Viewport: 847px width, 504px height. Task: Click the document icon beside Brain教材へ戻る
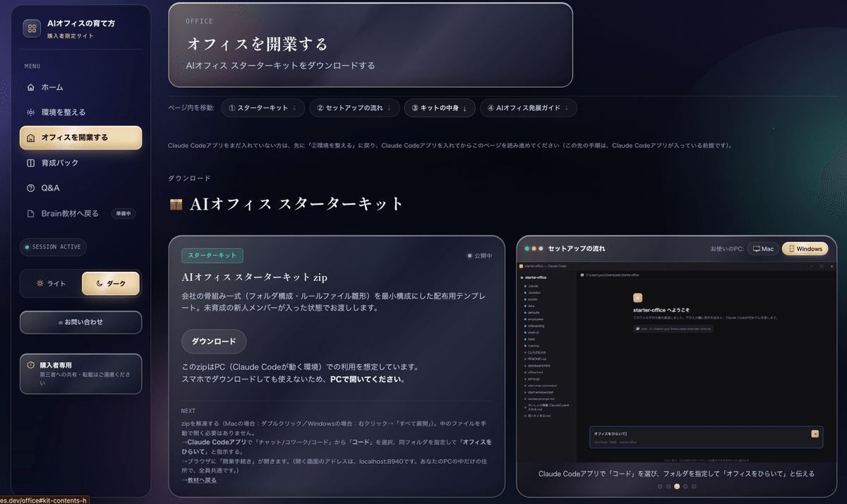click(30, 213)
